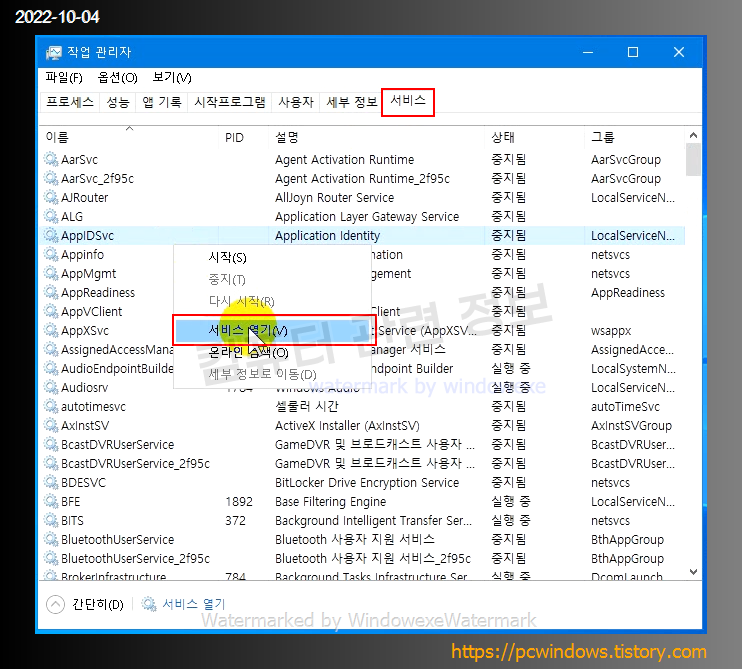742x669 pixels.
Task: Click the gear icon for BluetoothUserService_2f95c
Action: [x=51, y=558]
